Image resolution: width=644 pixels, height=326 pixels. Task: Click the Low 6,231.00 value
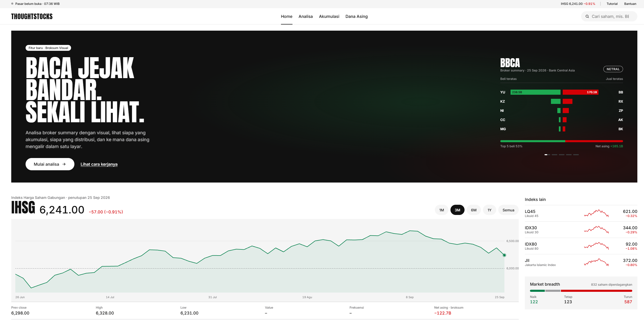[x=189, y=313]
